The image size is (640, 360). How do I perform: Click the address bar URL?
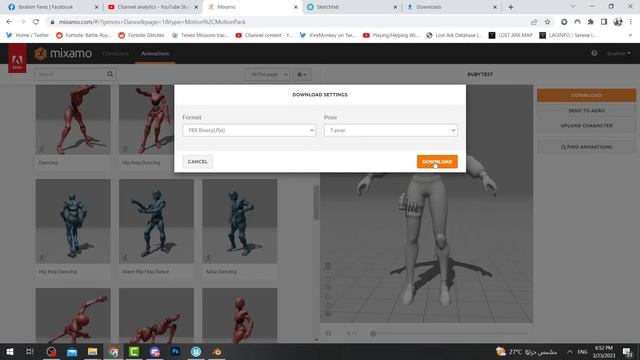(152, 22)
